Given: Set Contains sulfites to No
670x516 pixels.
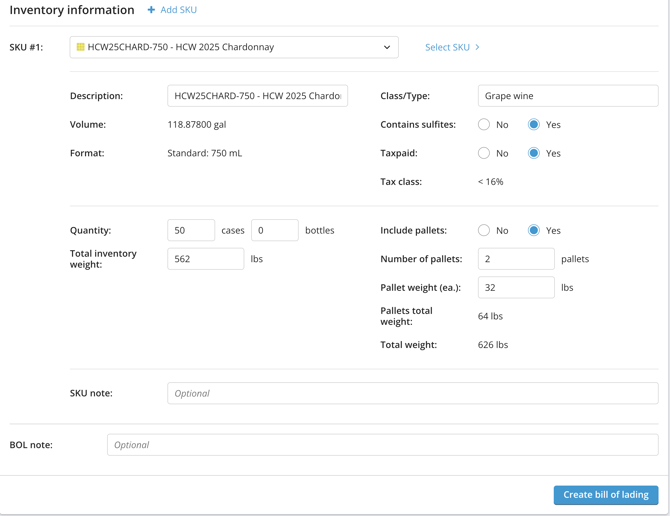Looking at the screenshot, I should point(484,125).
